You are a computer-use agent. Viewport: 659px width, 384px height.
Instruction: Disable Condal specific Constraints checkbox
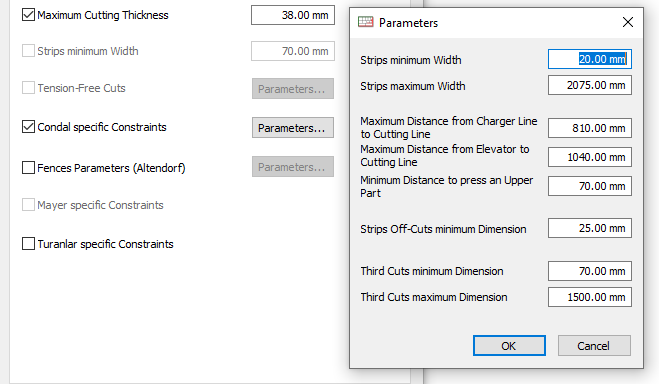pyautogui.click(x=28, y=126)
